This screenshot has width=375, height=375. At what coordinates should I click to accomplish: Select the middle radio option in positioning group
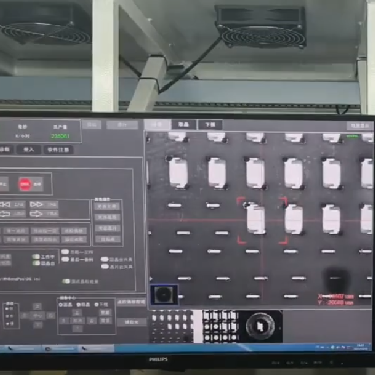coord(79,305)
